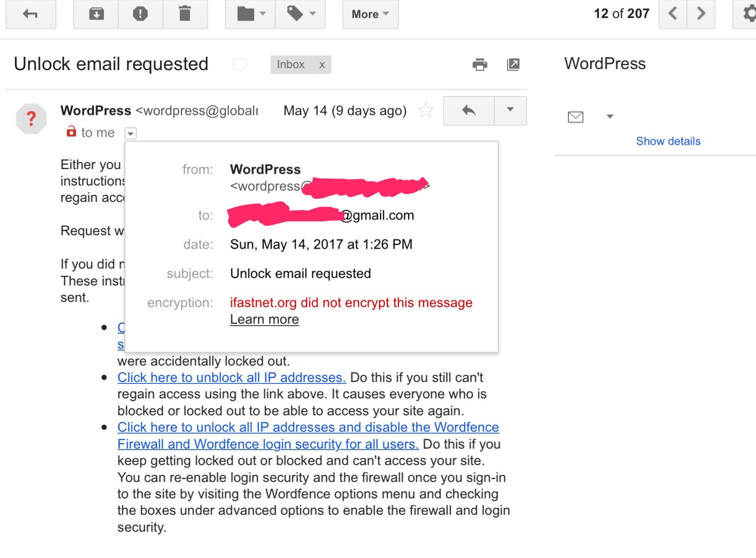This screenshot has width=756, height=558.
Task: Remove the Inbox label with x
Action: pyautogui.click(x=322, y=65)
